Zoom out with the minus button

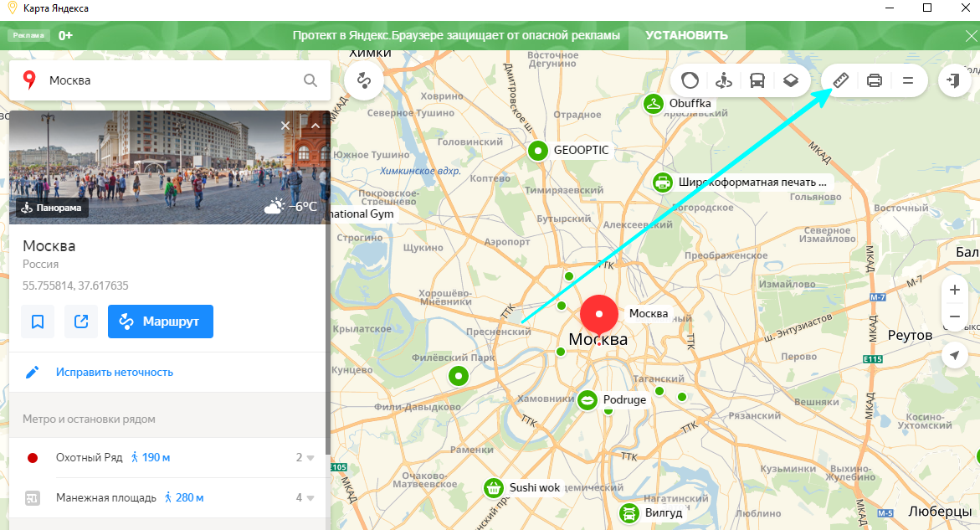(x=954, y=316)
